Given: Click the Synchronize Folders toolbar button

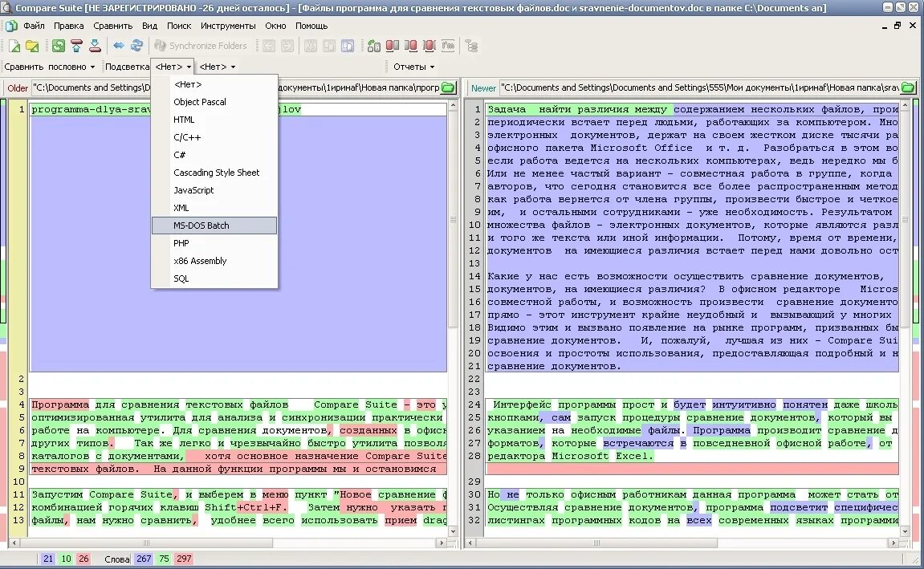Looking at the screenshot, I should tap(201, 46).
